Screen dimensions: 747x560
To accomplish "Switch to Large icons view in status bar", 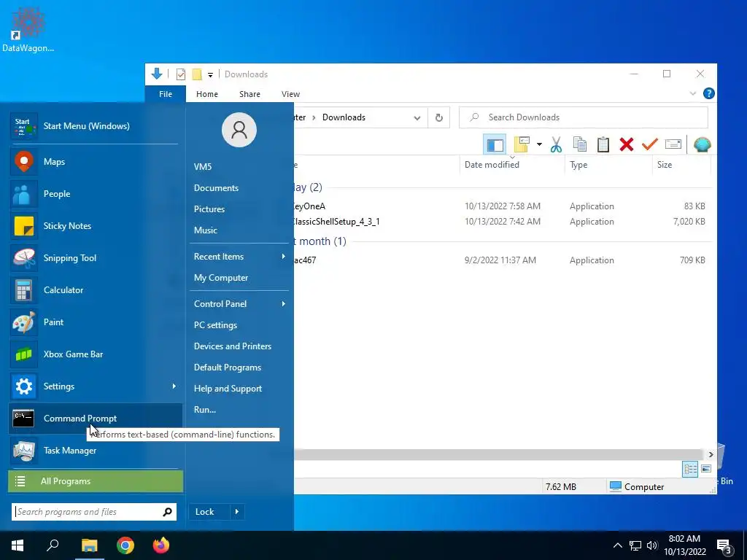I will (x=706, y=469).
